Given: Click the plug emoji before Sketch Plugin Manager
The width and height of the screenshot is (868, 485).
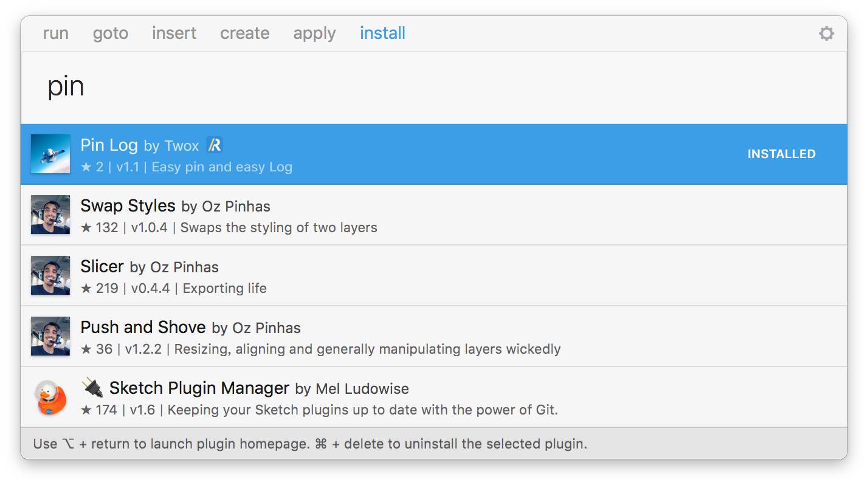Looking at the screenshot, I should [x=92, y=387].
